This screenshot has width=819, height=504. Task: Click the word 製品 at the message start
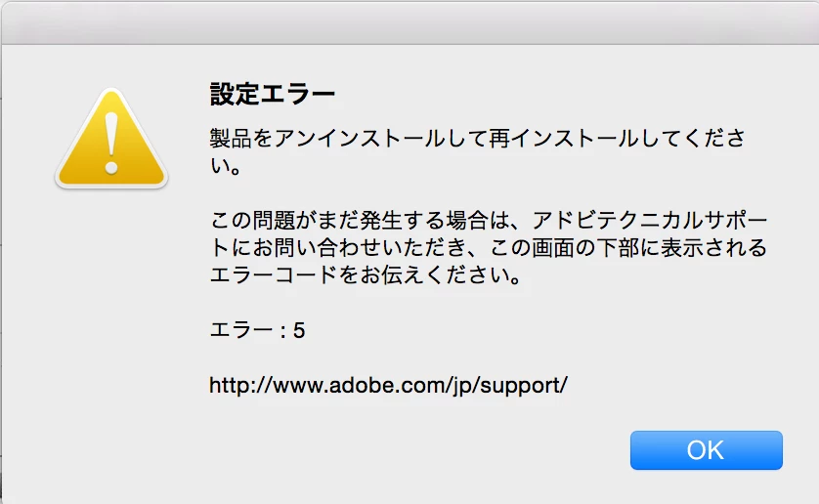pos(231,139)
